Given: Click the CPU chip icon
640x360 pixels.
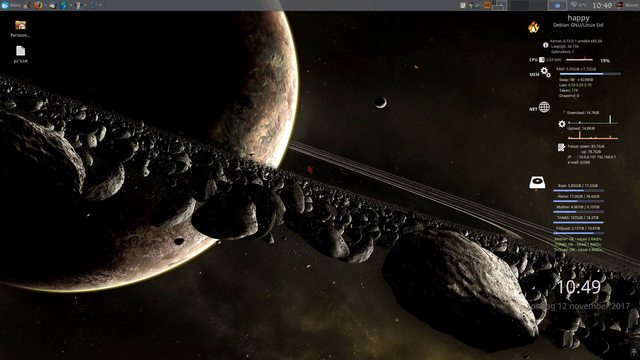Looking at the screenshot, I should 542,60.
